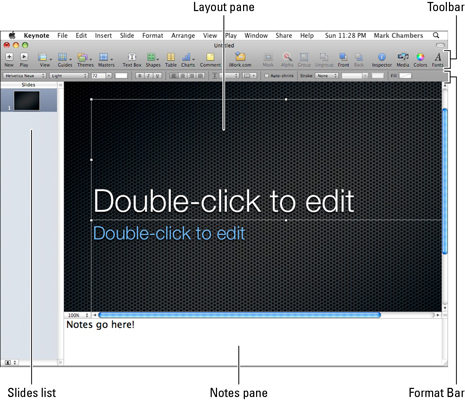The width and height of the screenshot is (465, 400).
Task: Click the Sun 11:28 PM clock
Action: click(x=345, y=35)
